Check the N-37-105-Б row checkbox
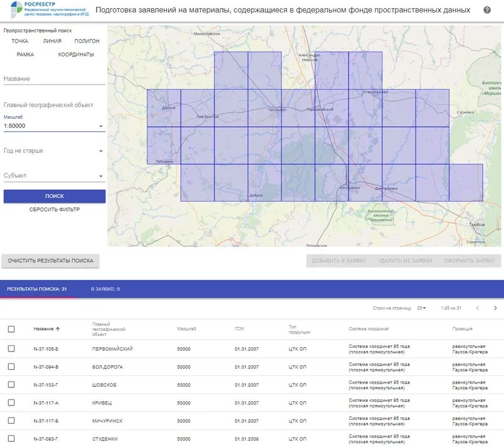Screen dimensions: 504x447 click(x=11, y=348)
